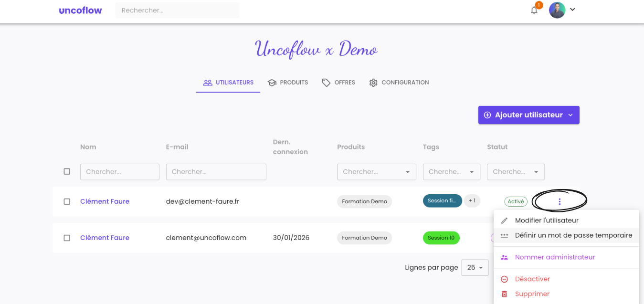Open Clément Faure link in first row
644x304 pixels.
coord(105,201)
